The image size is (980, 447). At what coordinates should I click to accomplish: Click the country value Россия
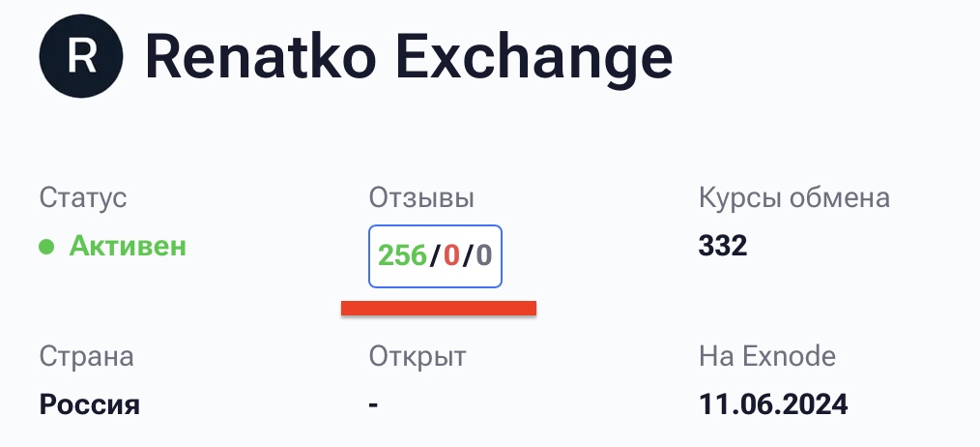pyautogui.click(x=90, y=403)
